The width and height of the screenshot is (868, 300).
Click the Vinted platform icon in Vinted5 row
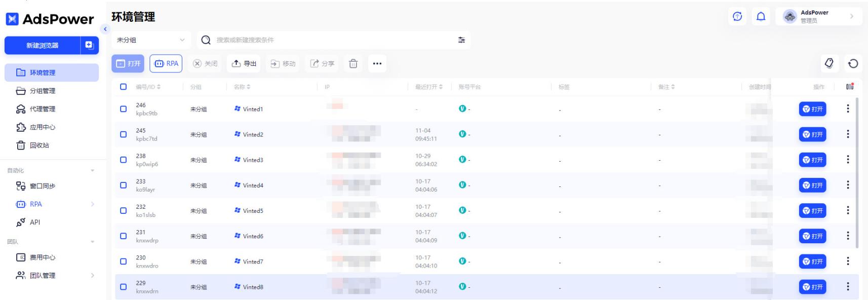(462, 210)
